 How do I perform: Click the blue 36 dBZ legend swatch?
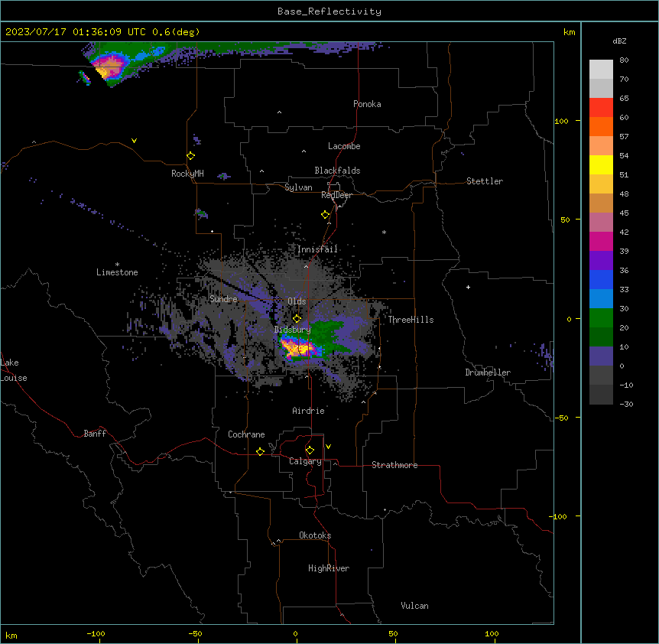coord(601,279)
